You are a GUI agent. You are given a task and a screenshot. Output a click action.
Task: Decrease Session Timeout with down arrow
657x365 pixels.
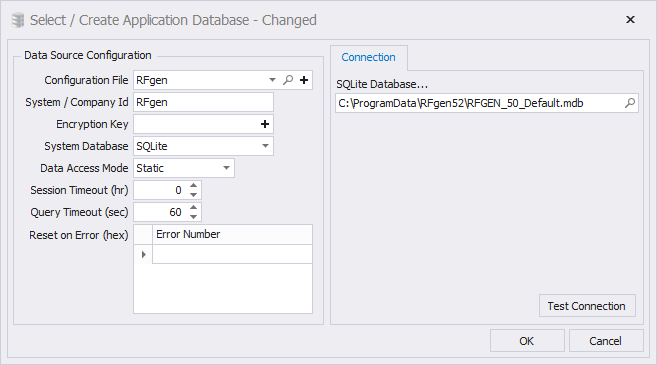[x=193, y=194]
